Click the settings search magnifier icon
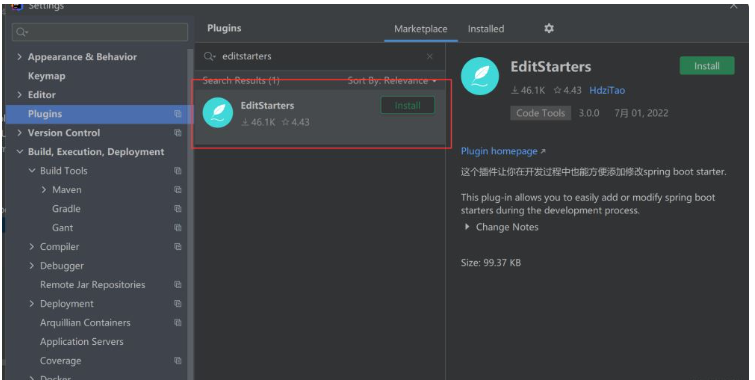The image size is (755, 380). 22,32
